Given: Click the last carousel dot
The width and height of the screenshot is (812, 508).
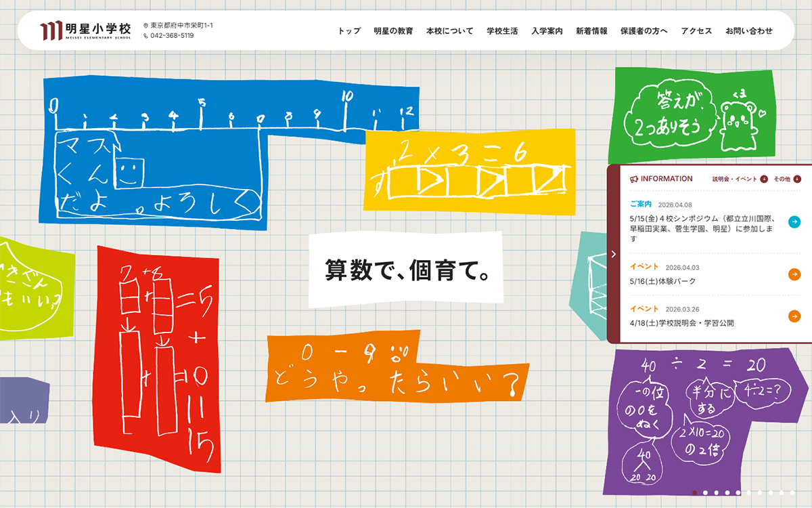Looking at the screenshot, I should coord(793,492).
